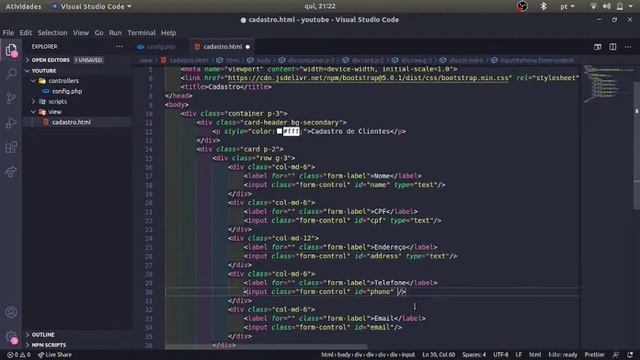
Task: Change the UTF-8 file encoding
Action: pos(500,355)
